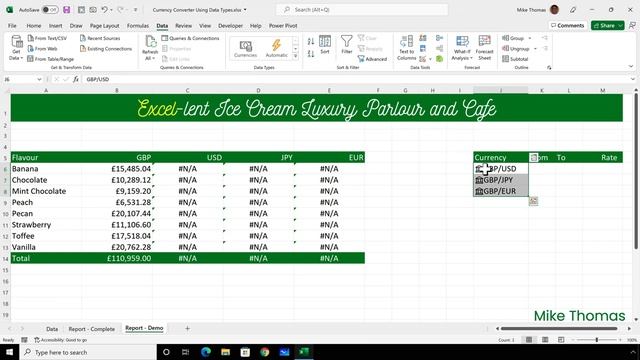Switch to the Formulas ribbon tab
Viewport: 640px width, 360px height.
[138, 25]
